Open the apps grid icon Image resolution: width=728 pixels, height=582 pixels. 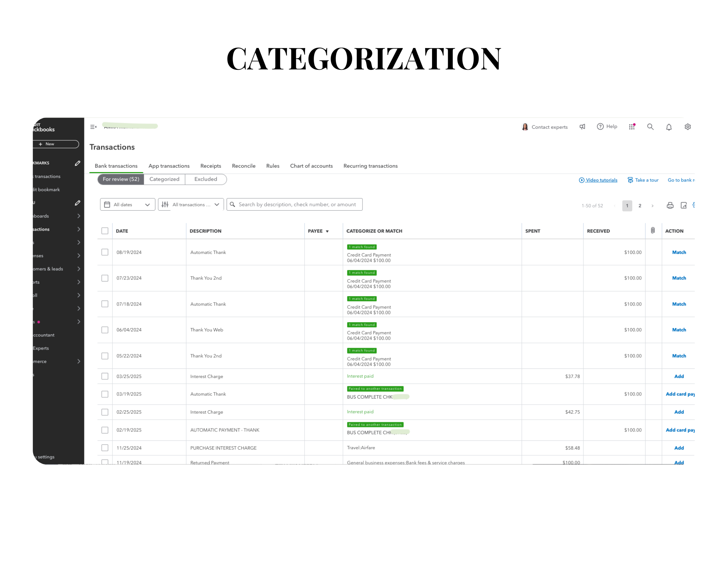click(632, 127)
